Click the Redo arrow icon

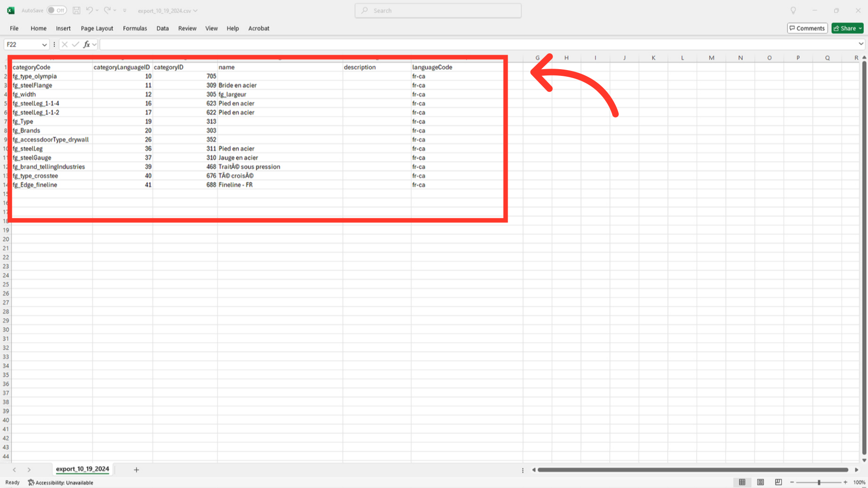[107, 10]
